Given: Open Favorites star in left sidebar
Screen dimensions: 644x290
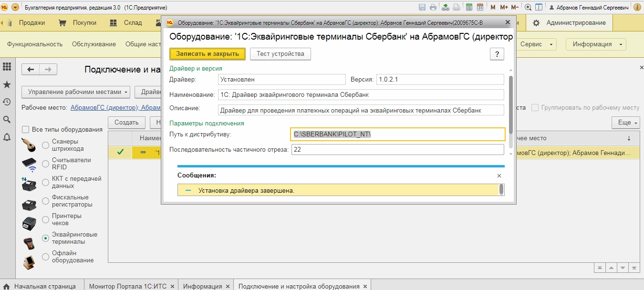Looking at the screenshot, I should point(7,84).
